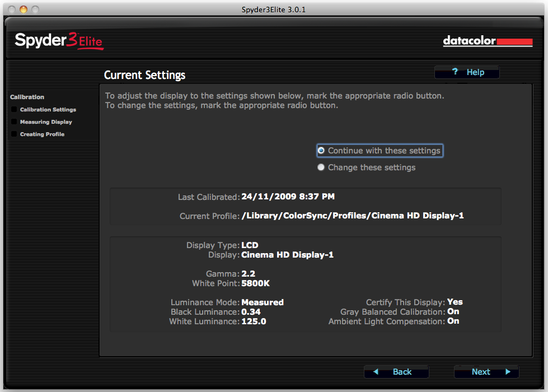Image resolution: width=548 pixels, height=392 pixels.
Task: Zoom the window with the green button
Action: (x=35, y=10)
